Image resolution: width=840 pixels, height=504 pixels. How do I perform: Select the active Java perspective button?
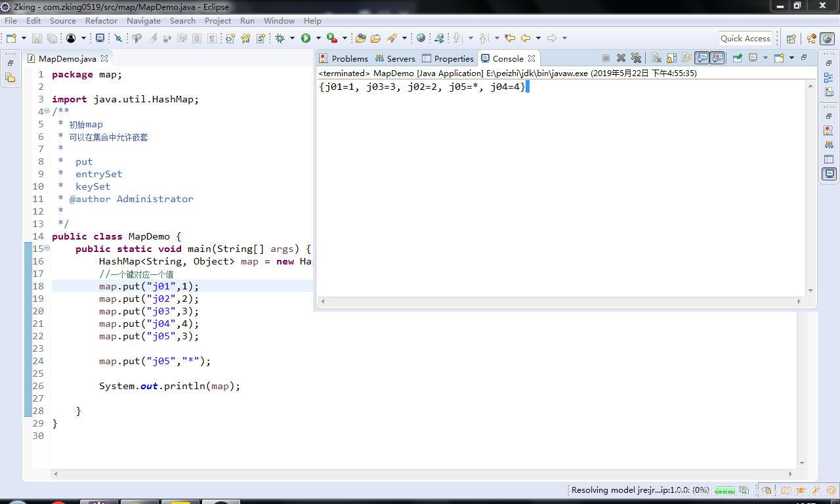coord(827,38)
